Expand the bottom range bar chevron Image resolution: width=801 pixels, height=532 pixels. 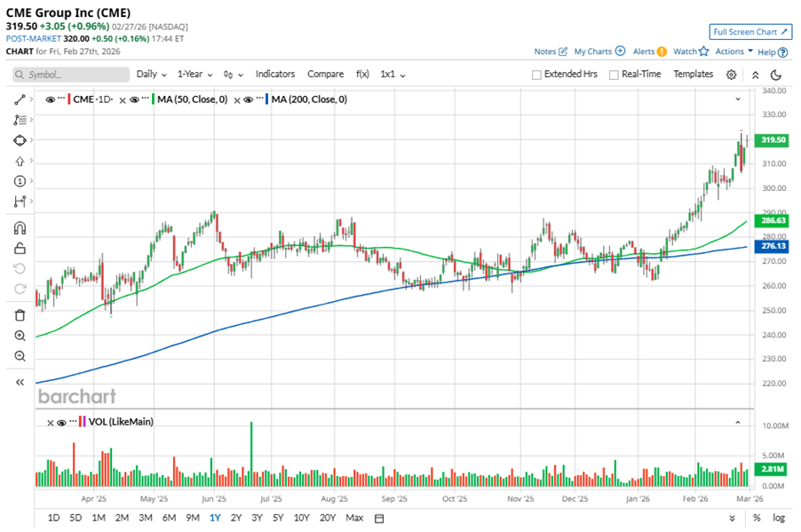(x=732, y=518)
